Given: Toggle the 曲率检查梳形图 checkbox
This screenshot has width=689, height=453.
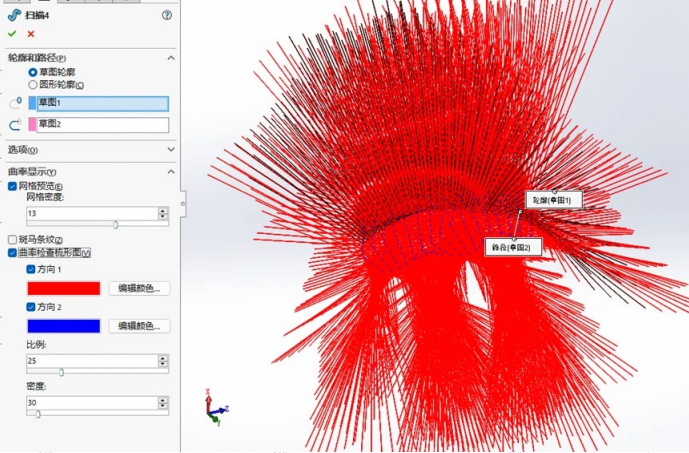Looking at the screenshot, I should (12, 253).
